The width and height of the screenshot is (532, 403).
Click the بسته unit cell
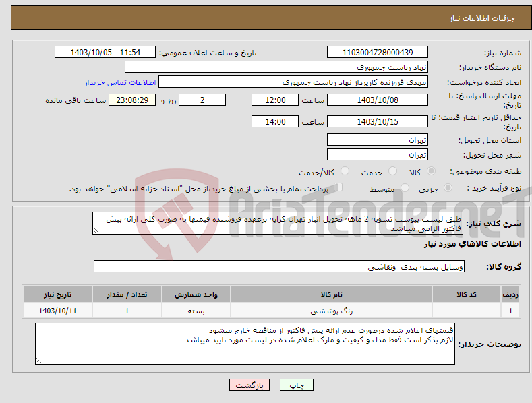(196, 311)
